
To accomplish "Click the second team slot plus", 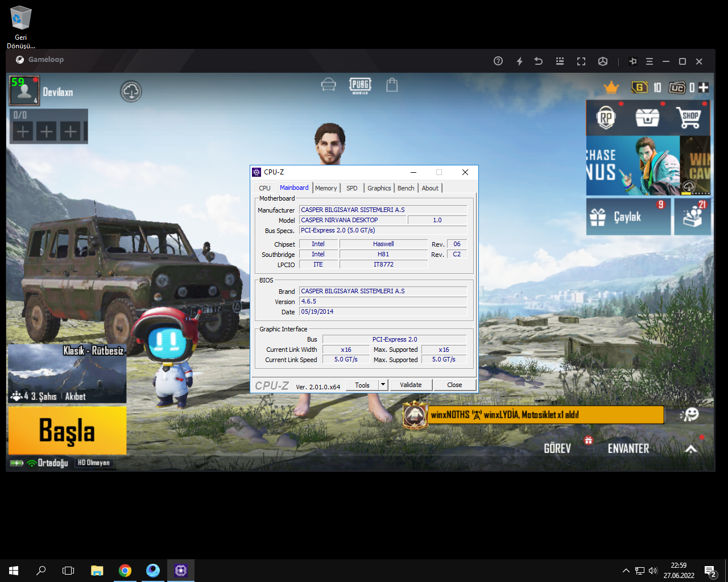I will pyautogui.click(x=47, y=132).
